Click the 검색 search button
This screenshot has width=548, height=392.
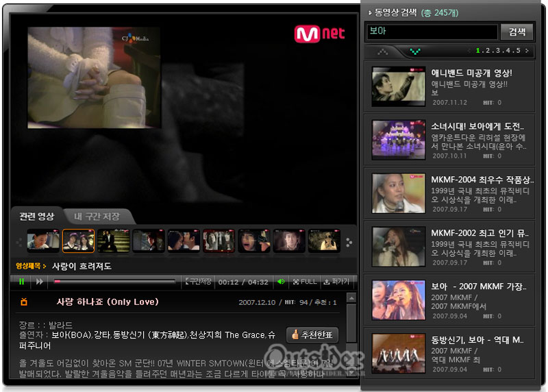517,32
